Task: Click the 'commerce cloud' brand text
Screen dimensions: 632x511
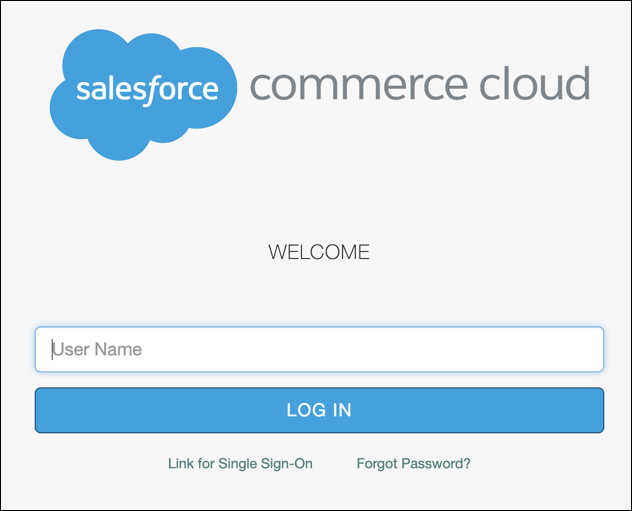Action: (420, 83)
